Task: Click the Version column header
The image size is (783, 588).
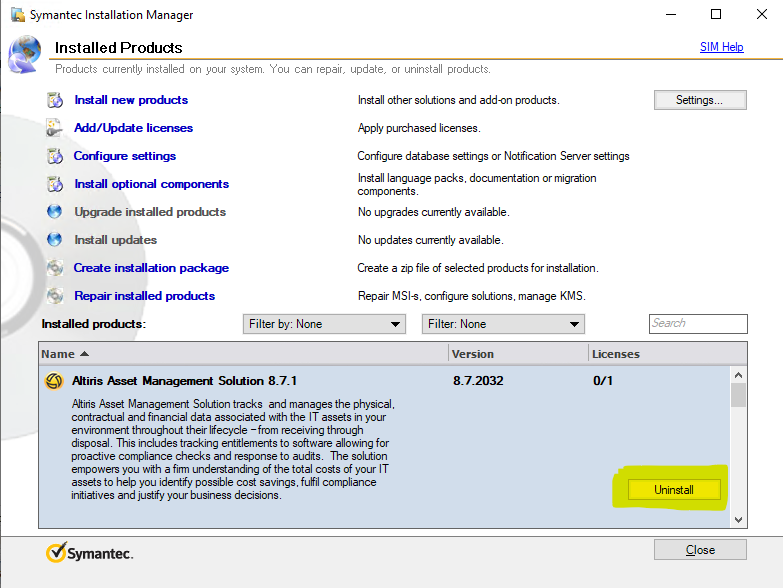Action: pyautogui.click(x=473, y=354)
